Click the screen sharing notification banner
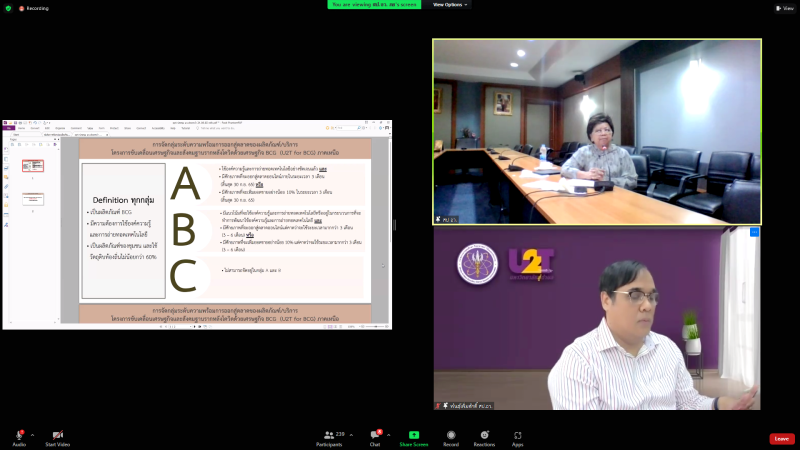This screenshot has height=450, width=800. [377, 4]
